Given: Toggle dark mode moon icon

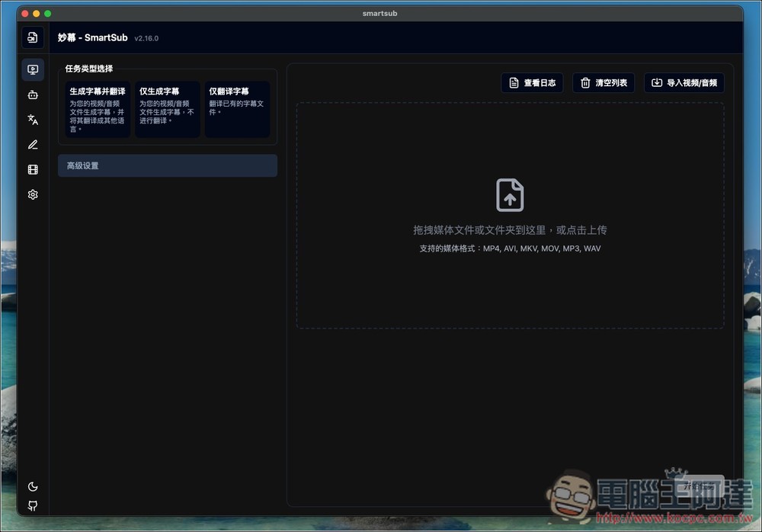Looking at the screenshot, I should (x=33, y=486).
